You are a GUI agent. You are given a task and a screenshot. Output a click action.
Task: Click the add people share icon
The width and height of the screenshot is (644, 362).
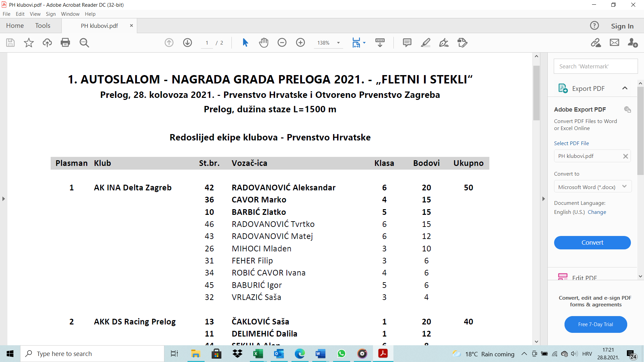coord(633,43)
